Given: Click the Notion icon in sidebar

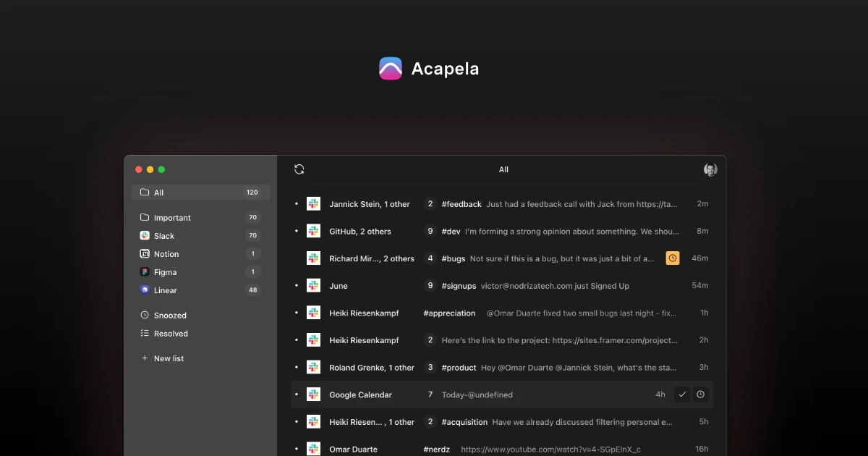Looking at the screenshot, I should (x=145, y=254).
